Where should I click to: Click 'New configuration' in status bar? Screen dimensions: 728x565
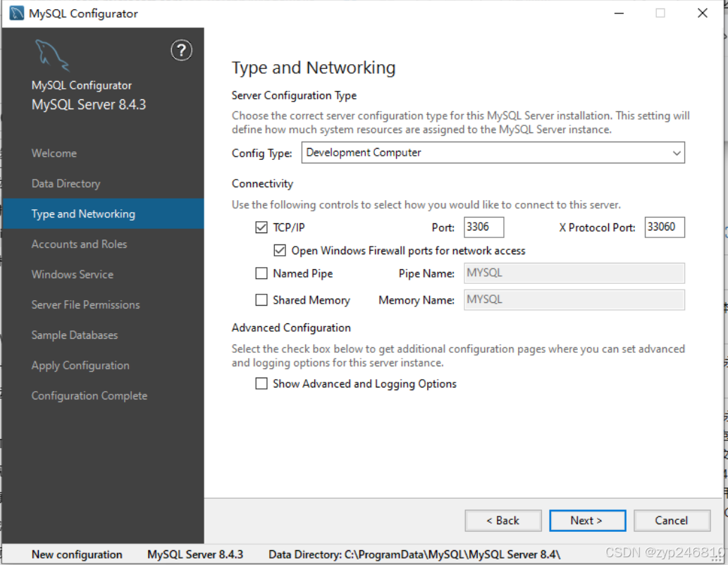tap(77, 554)
